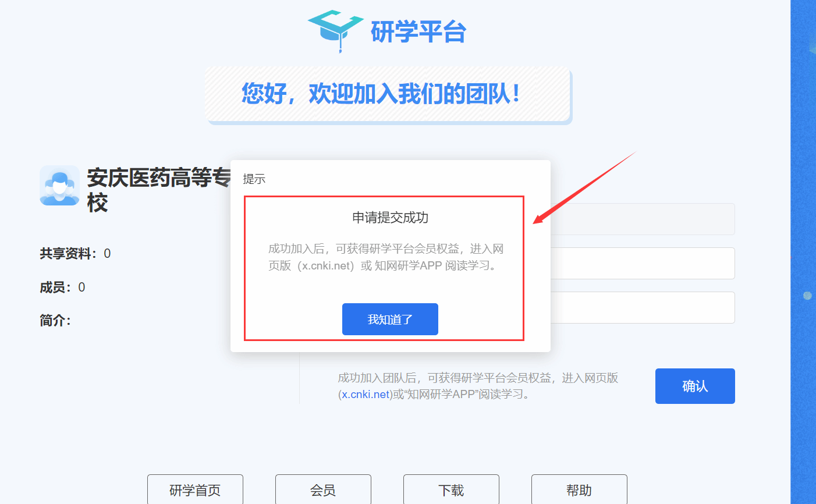Click the 研学平台 title text

pos(418,31)
